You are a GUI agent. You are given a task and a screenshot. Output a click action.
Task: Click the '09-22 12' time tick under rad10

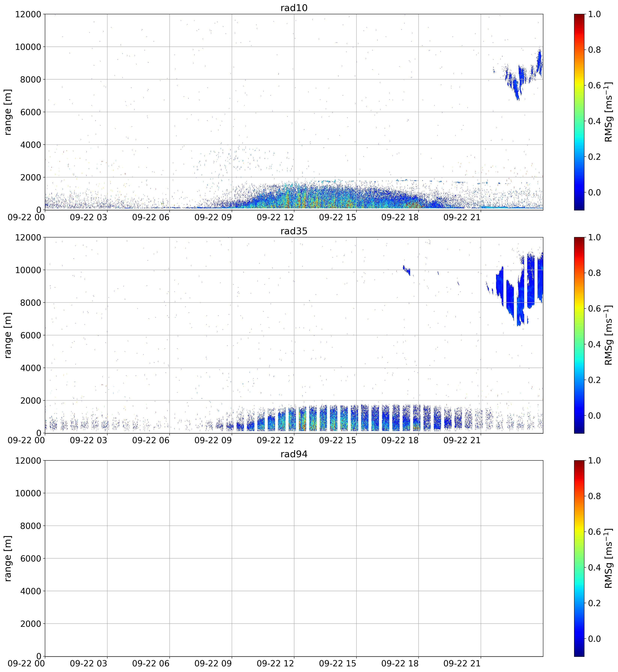[275, 217]
